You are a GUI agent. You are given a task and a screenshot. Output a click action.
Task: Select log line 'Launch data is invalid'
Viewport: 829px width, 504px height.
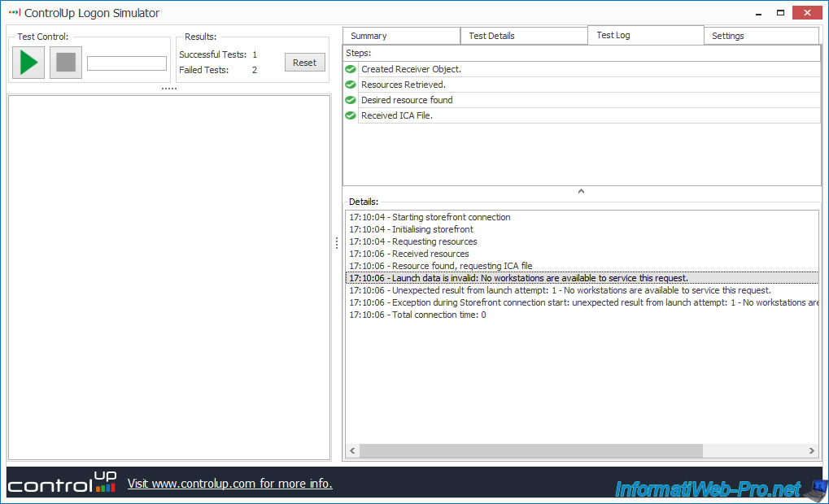click(x=582, y=278)
